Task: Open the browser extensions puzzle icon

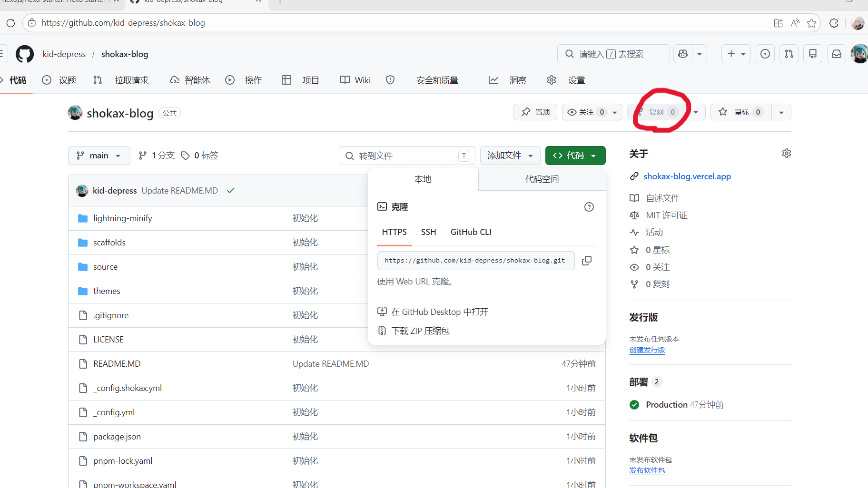Action: coord(834,23)
